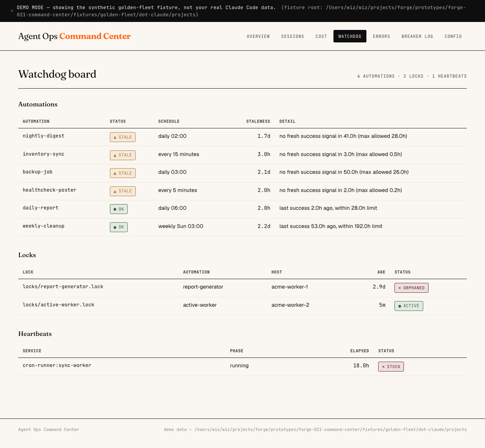The width and height of the screenshot is (485, 448).
Task: Select the daily-report automation name
Action: 41,208
